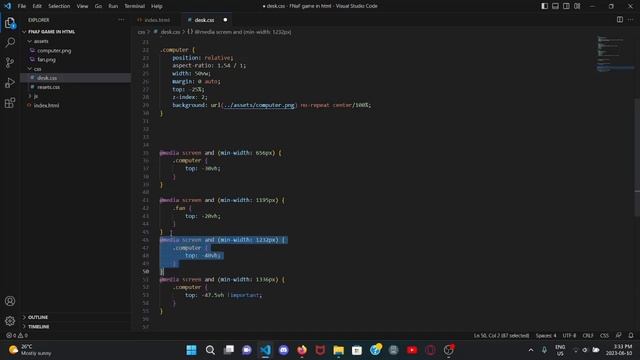Viewport: 640px width, 360px height.
Task: Open editor More Actions ellipsis
Action: tap(631, 20)
